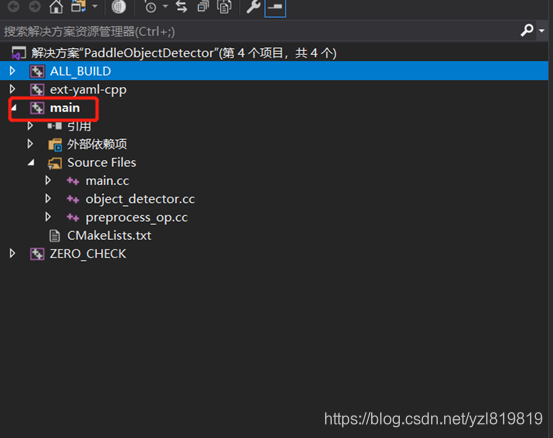Expand the ZERO_CHECK project
Viewport: 553px width, 438px height.
(x=12, y=253)
